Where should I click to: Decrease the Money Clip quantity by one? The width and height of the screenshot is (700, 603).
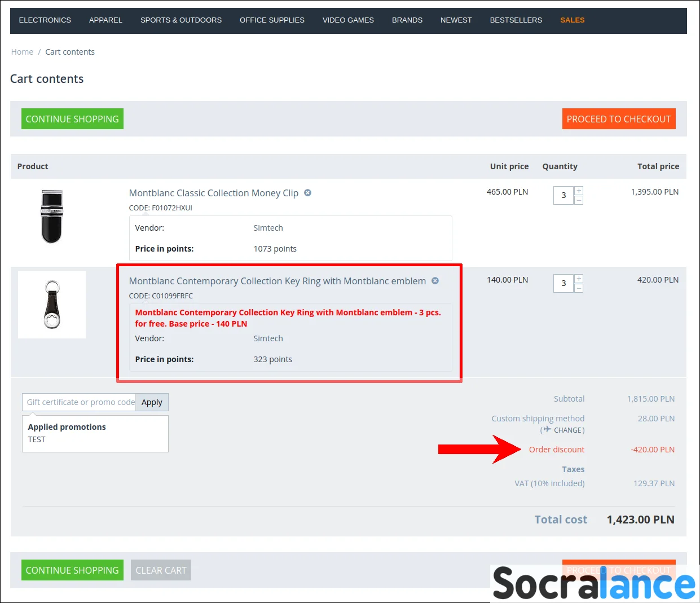tap(579, 200)
